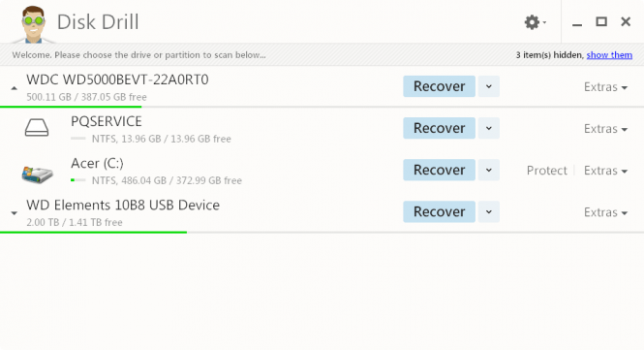Screen dimensions: 644x350
Task: Recover the PQSERVICE partition
Action: click(439, 128)
